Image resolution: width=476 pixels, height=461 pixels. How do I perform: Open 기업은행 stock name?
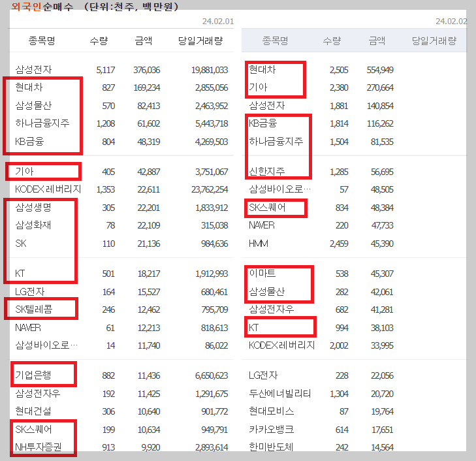pos(33,375)
